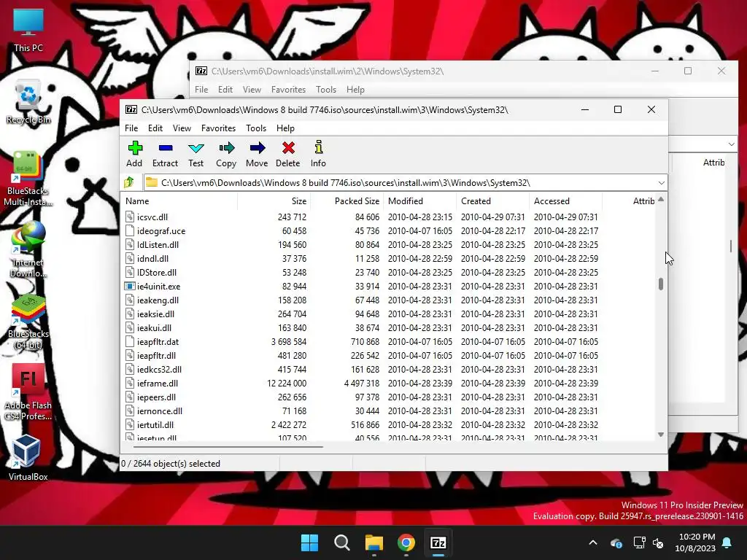
Task: Open Help menu in background 7-Zip window
Action: [355, 90]
